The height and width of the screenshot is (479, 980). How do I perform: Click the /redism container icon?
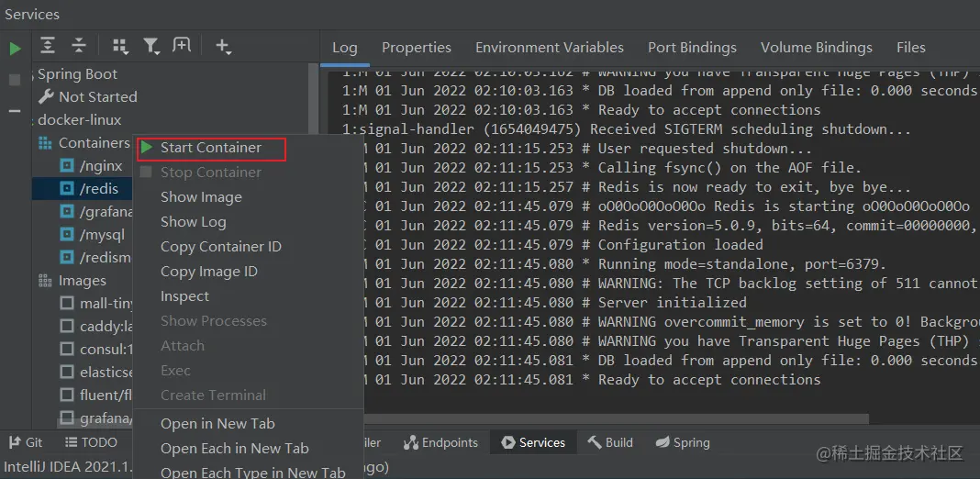point(66,258)
